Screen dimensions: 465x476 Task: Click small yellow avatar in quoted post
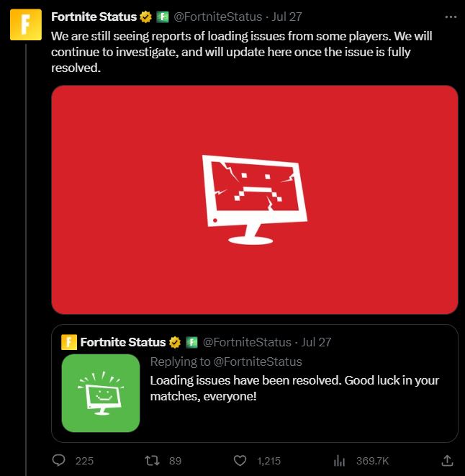69,342
